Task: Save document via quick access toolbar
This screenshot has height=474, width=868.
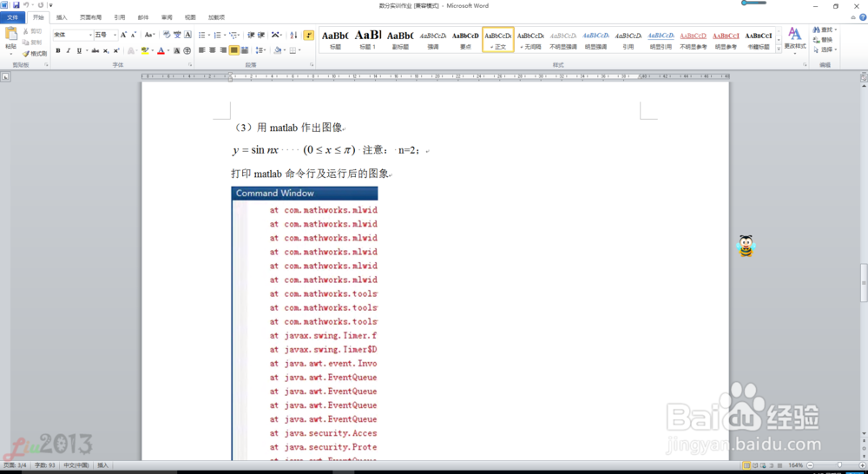Action: [16, 5]
